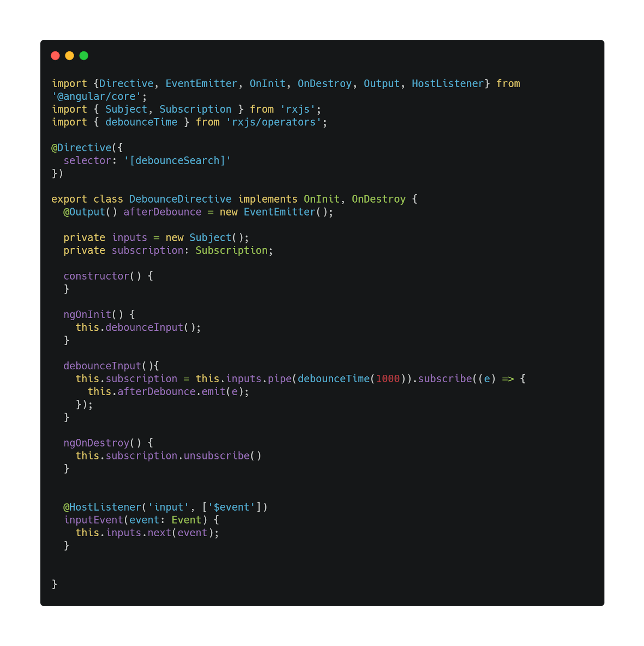Click inputs in the private inputs declaration

[129, 238]
